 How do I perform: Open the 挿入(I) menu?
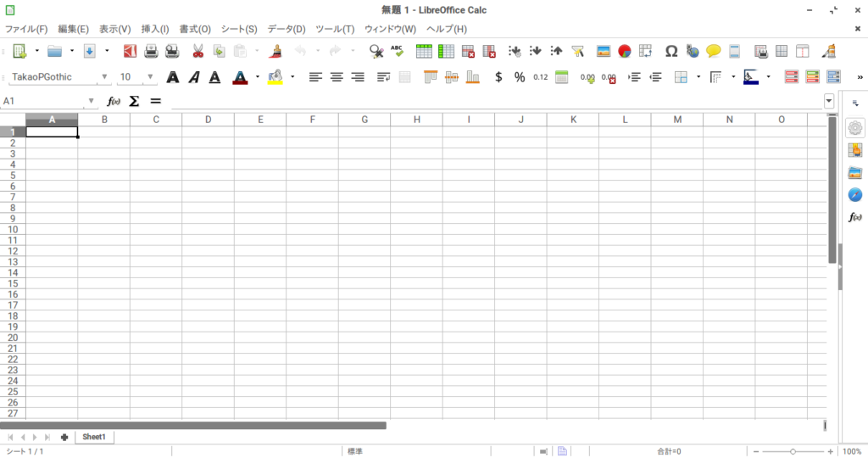154,29
